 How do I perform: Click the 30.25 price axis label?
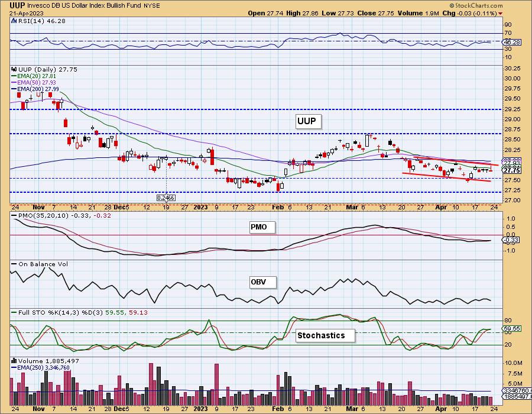pyautogui.click(x=512, y=69)
